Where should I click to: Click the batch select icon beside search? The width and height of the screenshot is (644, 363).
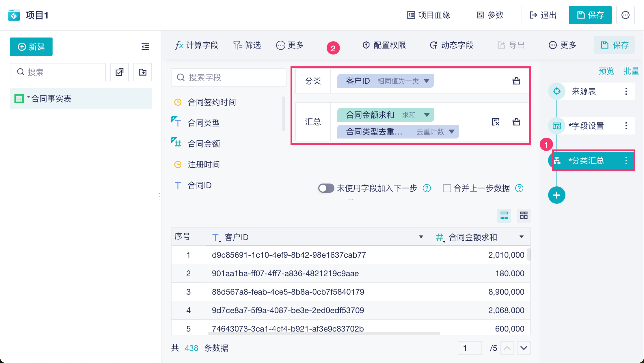[120, 72]
